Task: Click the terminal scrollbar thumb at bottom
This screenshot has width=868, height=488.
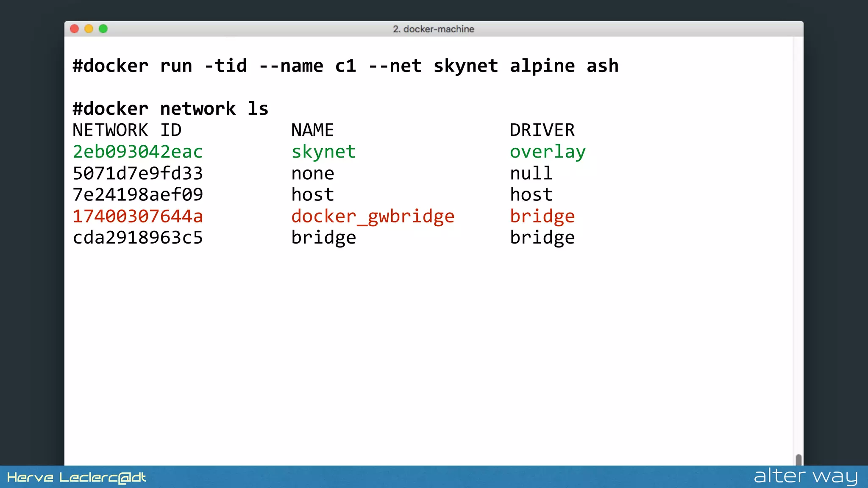Action: (x=798, y=460)
